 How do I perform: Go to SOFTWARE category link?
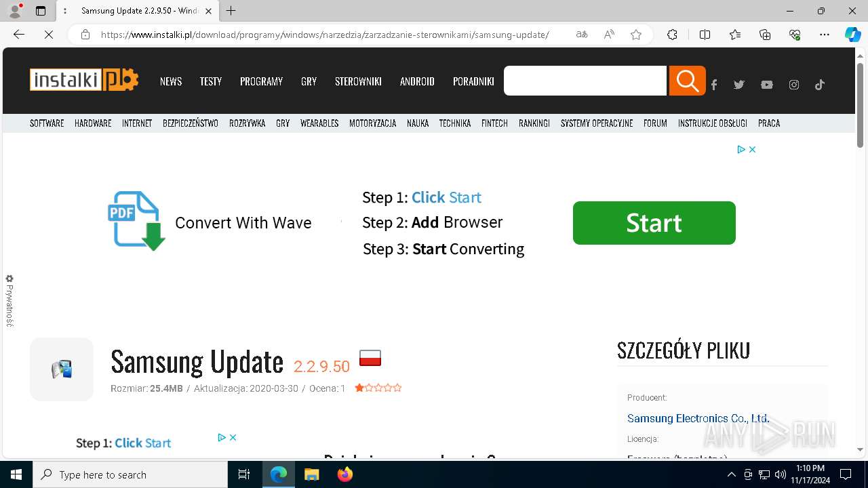(x=47, y=123)
